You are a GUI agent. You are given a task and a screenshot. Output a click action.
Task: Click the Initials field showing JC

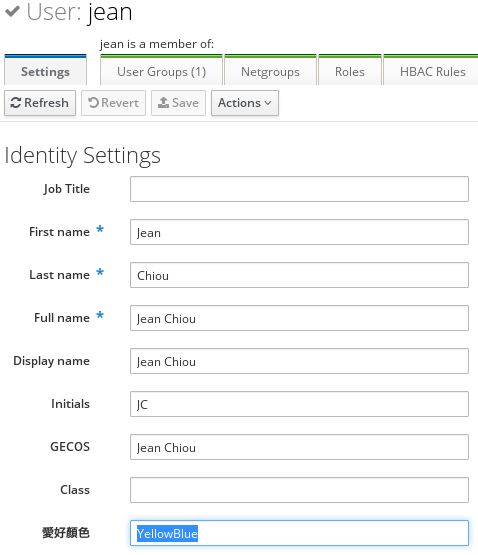click(299, 404)
